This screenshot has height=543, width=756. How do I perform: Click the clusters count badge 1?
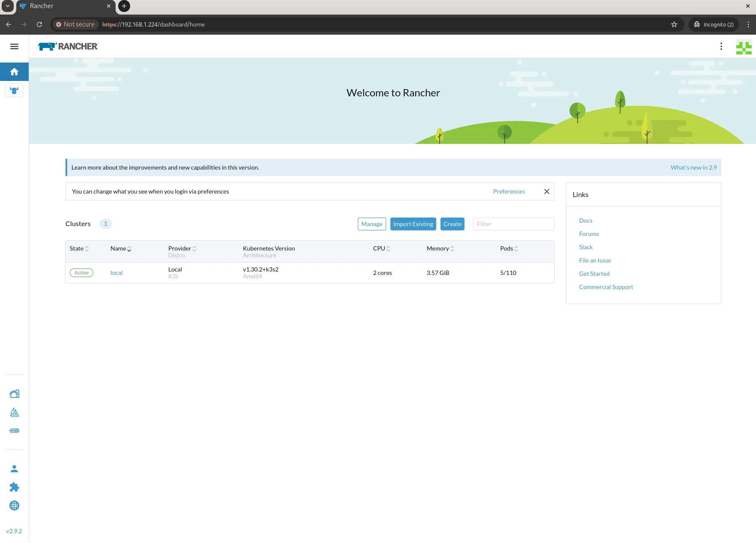point(106,224)
